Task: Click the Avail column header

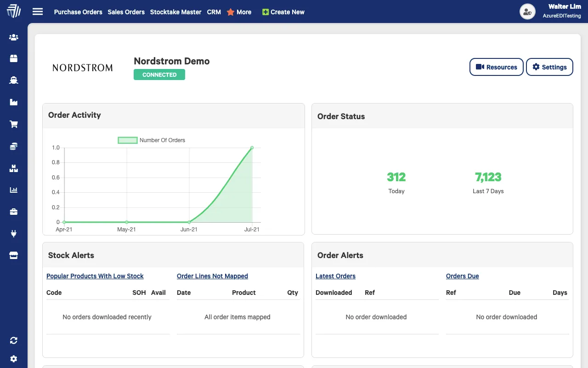Action: coord(158,293)
